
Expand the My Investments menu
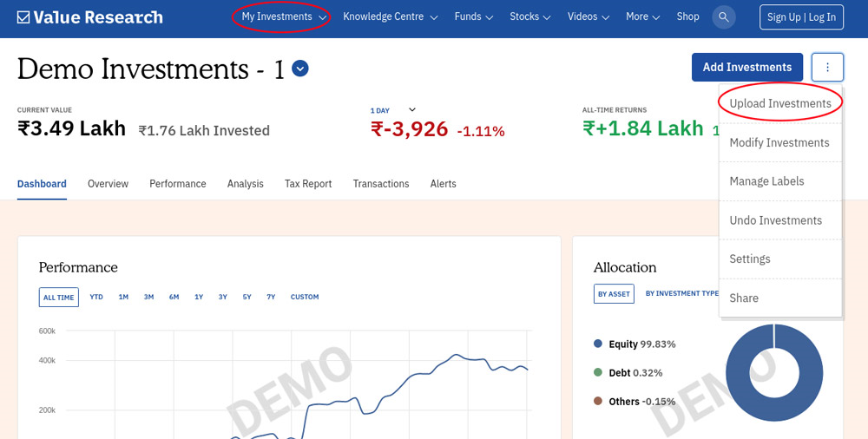coord(283,16)
